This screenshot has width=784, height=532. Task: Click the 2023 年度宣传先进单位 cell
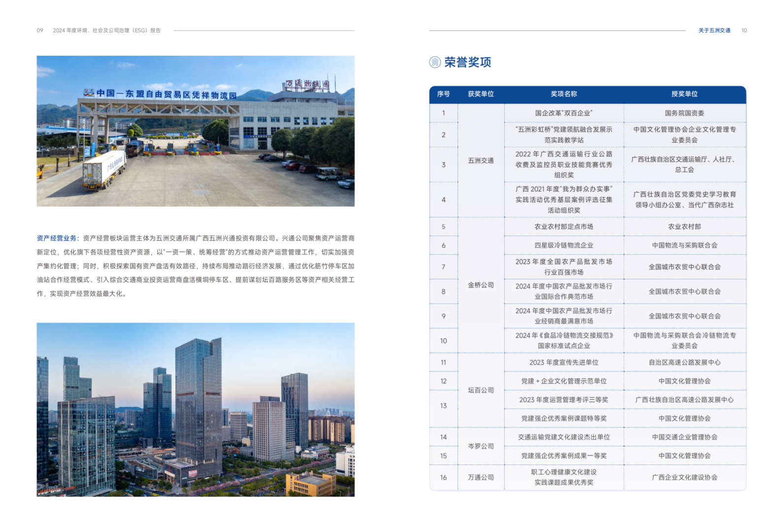564,363
